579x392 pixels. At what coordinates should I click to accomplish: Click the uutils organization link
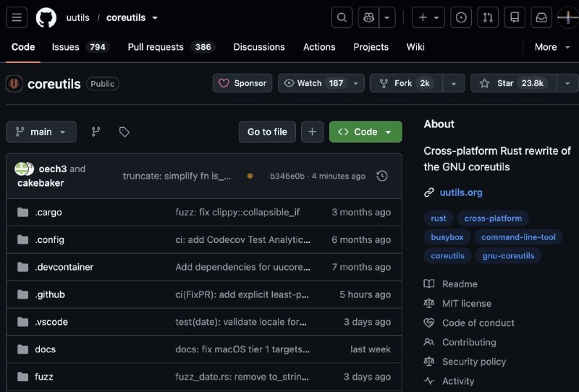(x=78, y=17)
